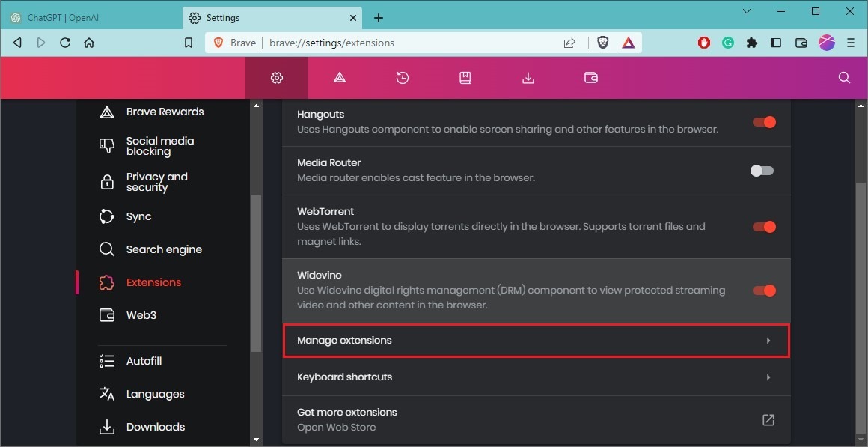This screenshot has width=868, height=447.
Task: Open the search dropdown chevron near window controls
Action: coord(746,11)
